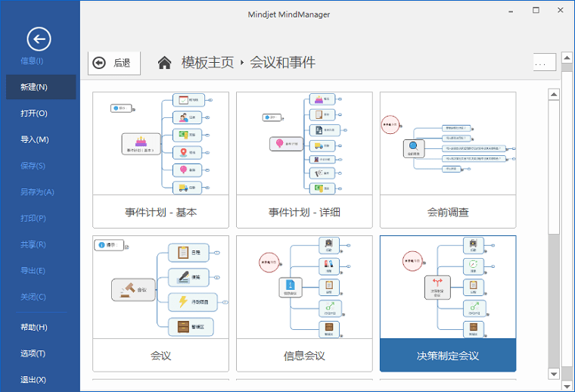Click 退出(X) to exit
The width and height of the screenshot is (575, 392).
tap(34, 379)
